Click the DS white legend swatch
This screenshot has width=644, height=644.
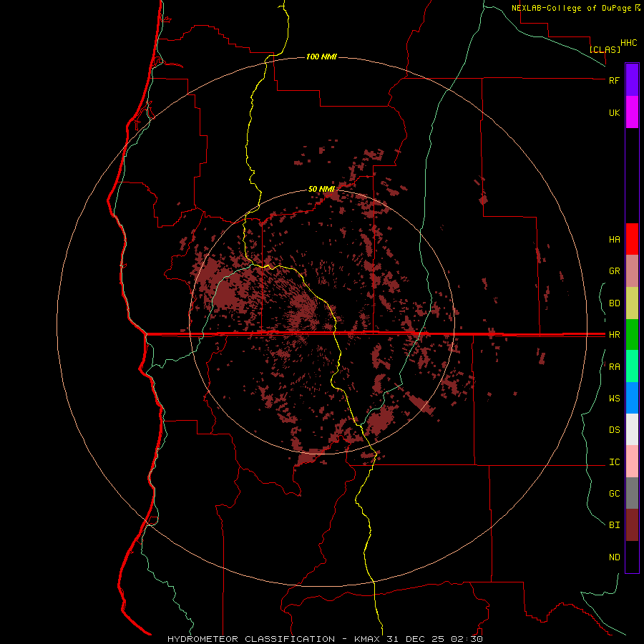click(x=632, y=429)
